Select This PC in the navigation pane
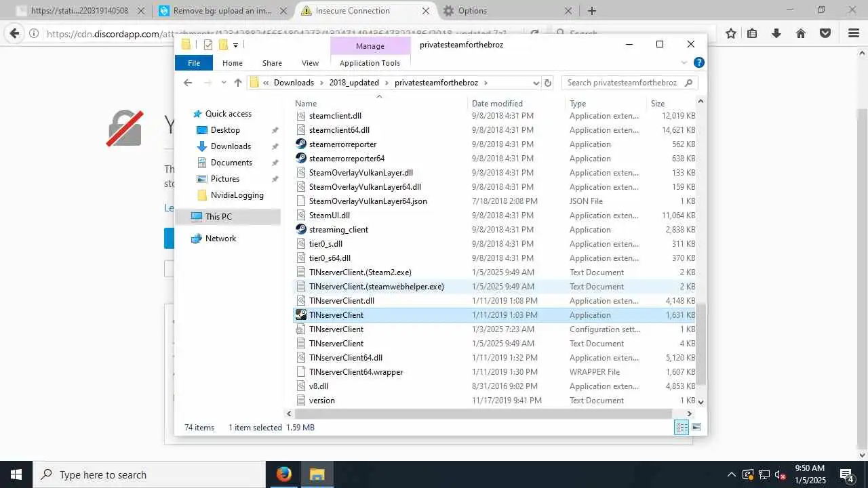 [228, 217]
